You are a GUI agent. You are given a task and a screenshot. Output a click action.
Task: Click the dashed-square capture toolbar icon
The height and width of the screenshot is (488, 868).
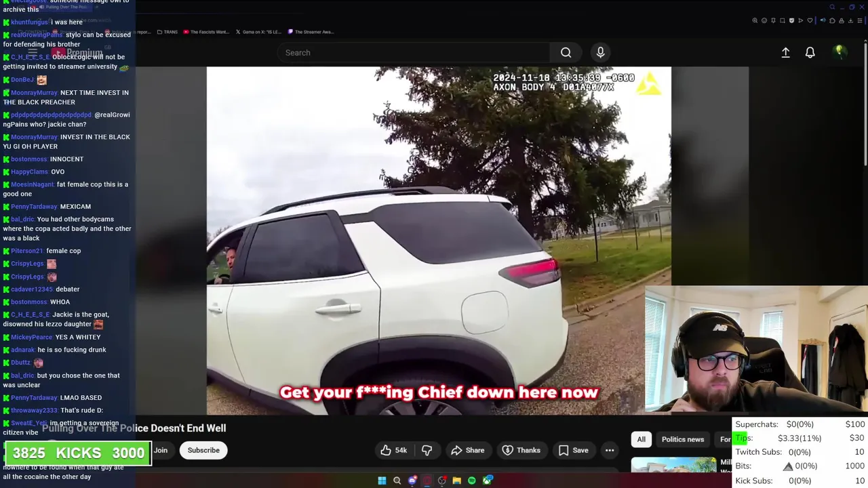(x=783, y=20)
